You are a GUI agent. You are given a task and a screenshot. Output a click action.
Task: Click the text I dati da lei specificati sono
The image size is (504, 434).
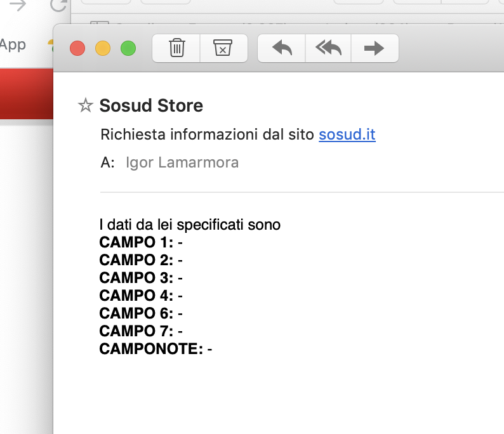click(x=190, y=225)
